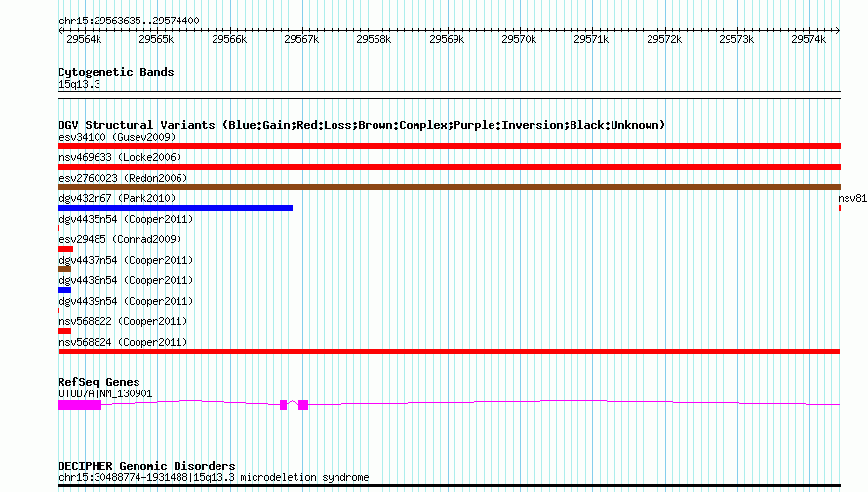Image resolution: width=868 pixels, height=492 pixels.
Task: Open the esv2760023 (Redon2006) label
Action: (x=123, y=178)
